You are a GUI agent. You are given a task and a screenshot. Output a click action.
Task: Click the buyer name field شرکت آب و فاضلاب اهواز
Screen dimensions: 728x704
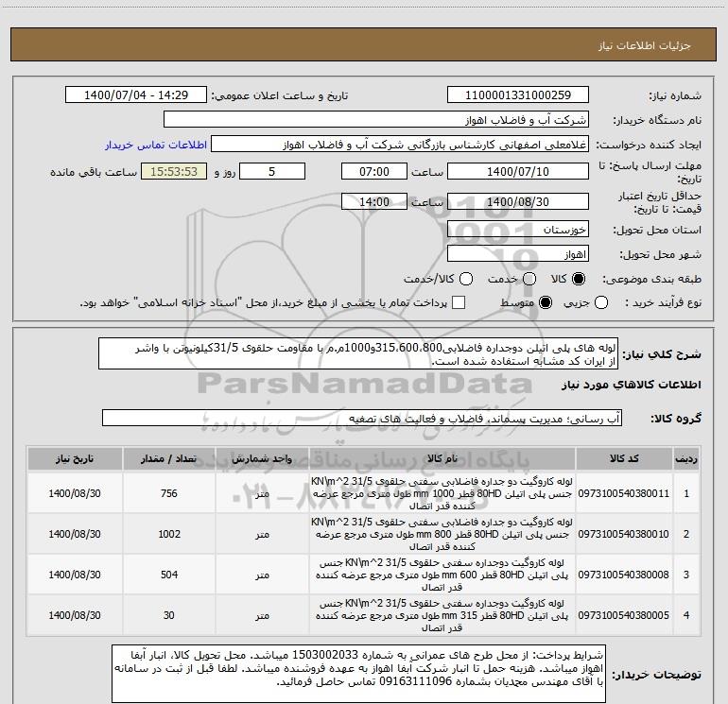click(376, 120)
